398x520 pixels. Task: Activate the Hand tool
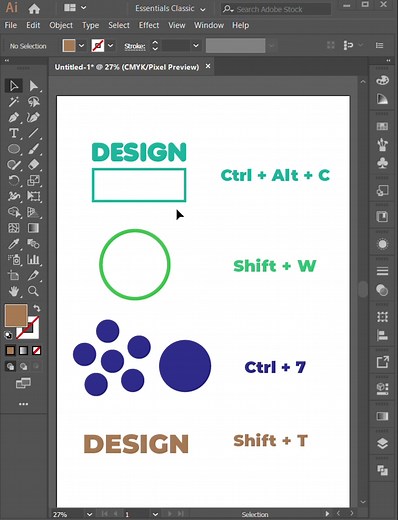(14, 291)
